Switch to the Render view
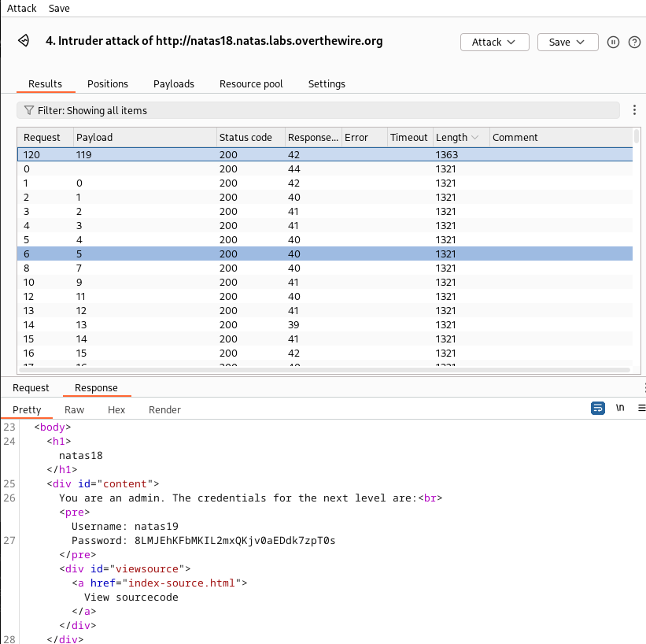The height and width of the screenshot is (644, 646). click(x=164, y=409)
